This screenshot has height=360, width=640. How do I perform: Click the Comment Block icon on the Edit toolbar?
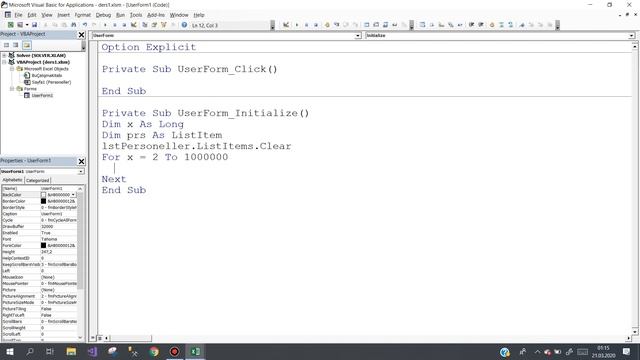(501, 25)
